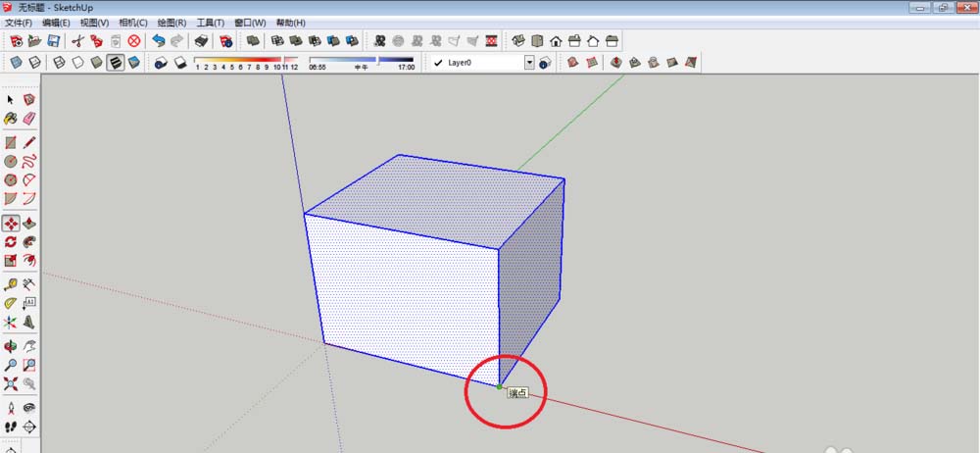Activate the Move tool with four arrows
The width and height of the screenshot is (980, 453).
click(11, 224)
